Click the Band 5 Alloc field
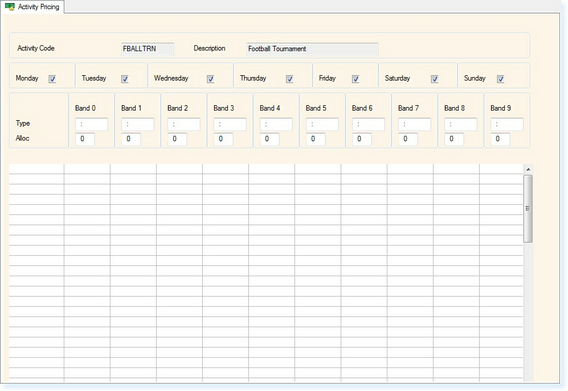The height and width of the screenshot is (391, 568). (316, 139)
